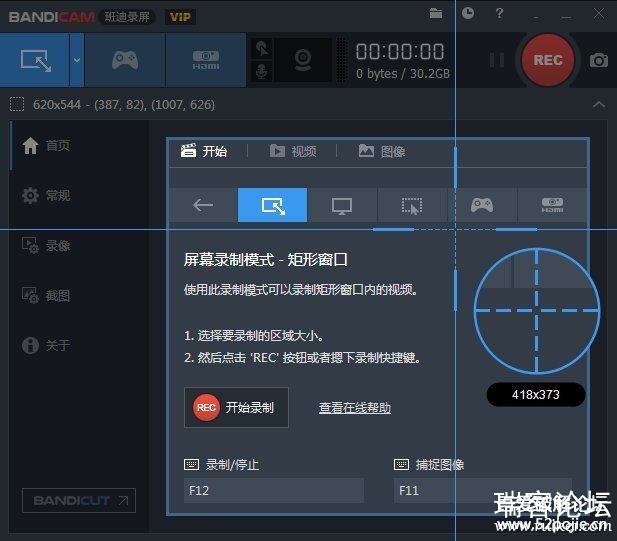The width and height of the screenshot is (617, 541).
Task: Click the VIP badge
Action: pos(180,17)
